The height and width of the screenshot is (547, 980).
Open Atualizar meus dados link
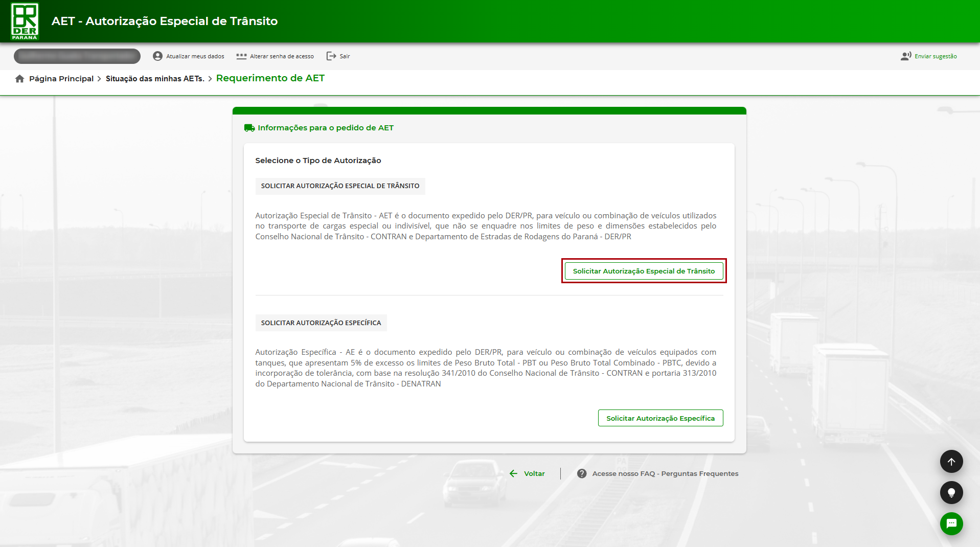pos(195,56)
